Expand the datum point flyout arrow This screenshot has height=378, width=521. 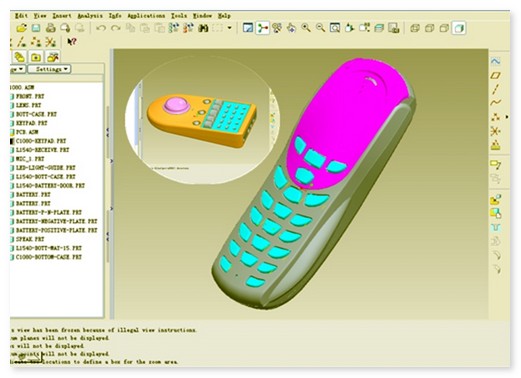507,117
